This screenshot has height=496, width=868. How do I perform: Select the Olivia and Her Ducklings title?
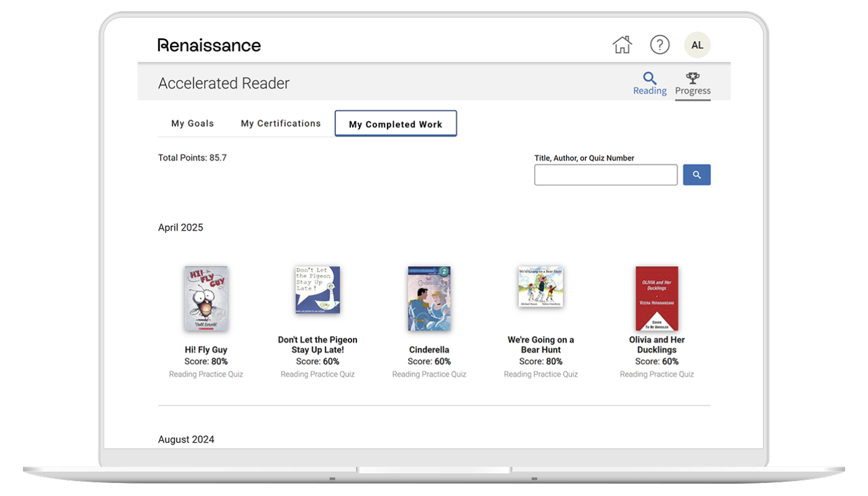coord(657,345)
